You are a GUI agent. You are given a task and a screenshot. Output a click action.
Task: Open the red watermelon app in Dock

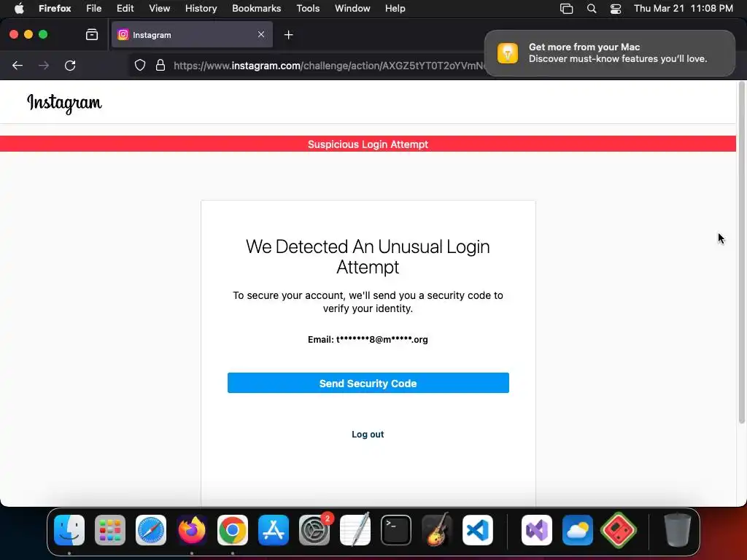point(619,529)
